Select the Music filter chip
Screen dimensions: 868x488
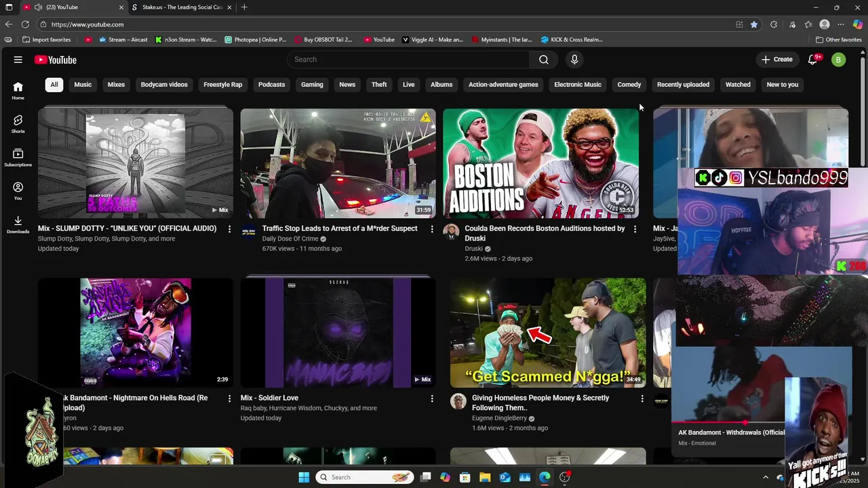pyautogui.click(x=83, y=85)
